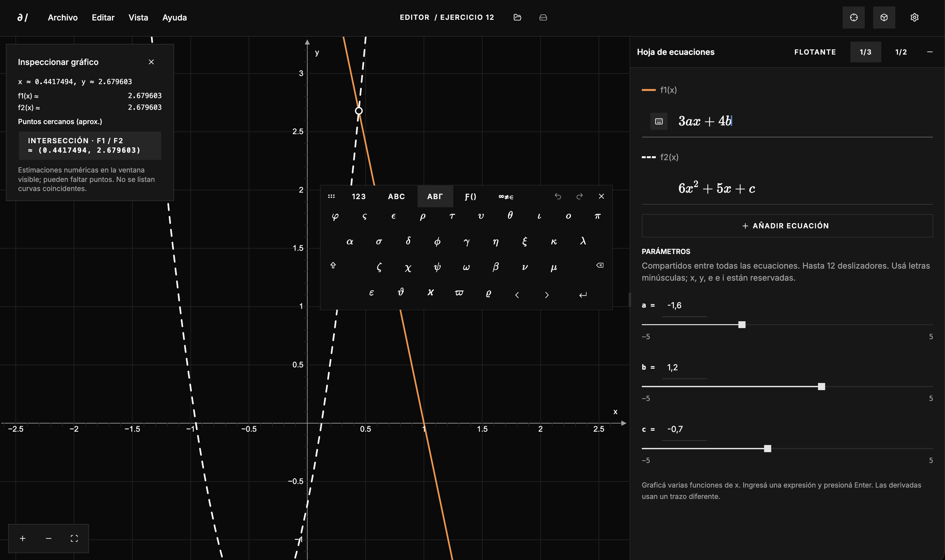Insert the tau τ key
The height and width of the screenshot is (560, 945).
coord(452,216)
